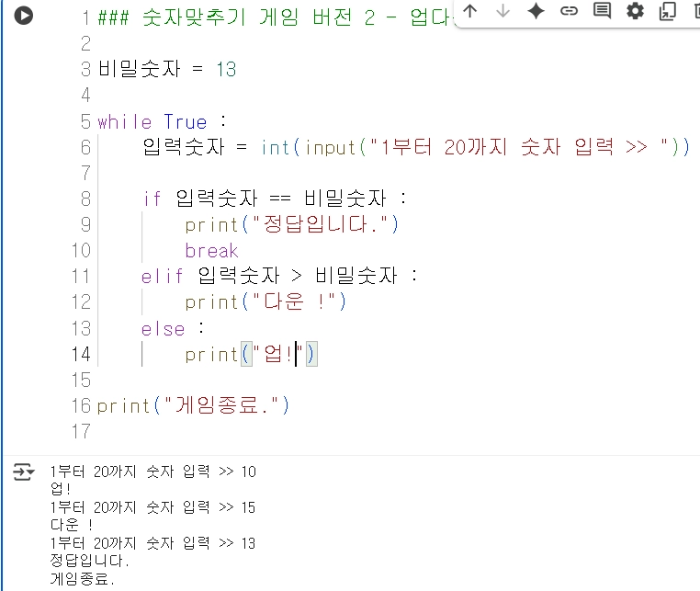Click output text '다운 !'

(x=72, y=525)
